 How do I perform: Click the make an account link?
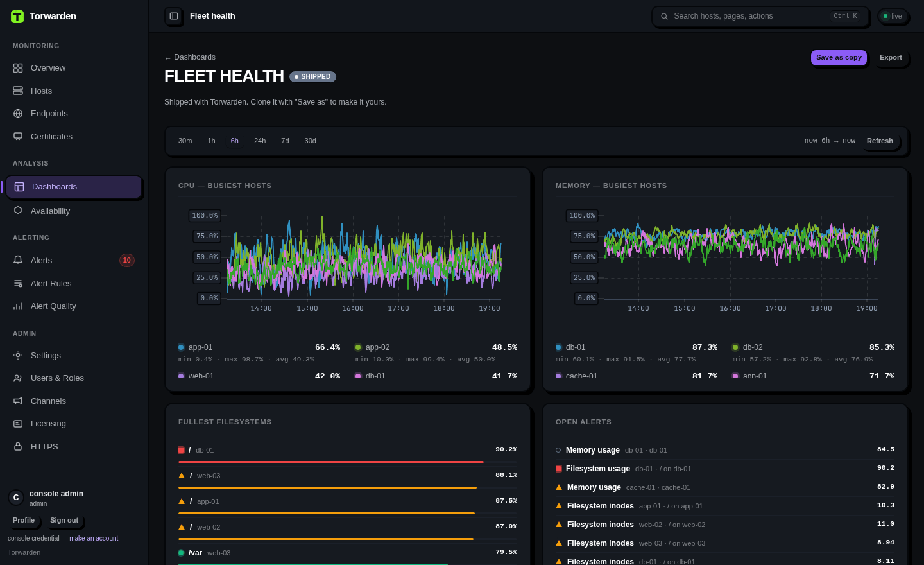94,539
